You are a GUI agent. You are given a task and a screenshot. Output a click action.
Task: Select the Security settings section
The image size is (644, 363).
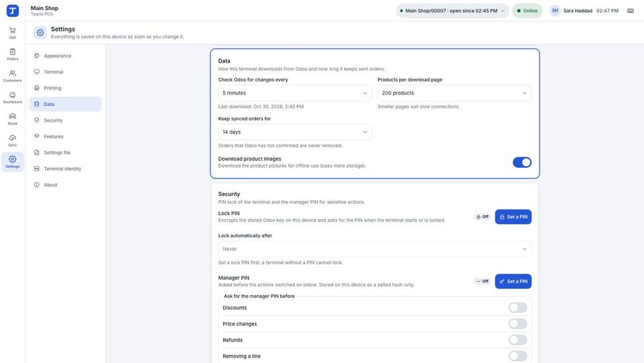click(65, 120)
